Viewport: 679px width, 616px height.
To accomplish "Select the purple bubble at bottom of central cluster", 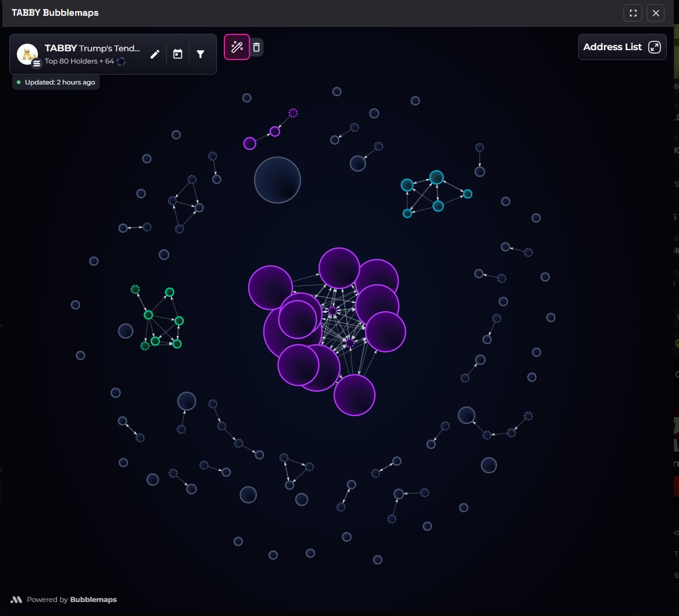I will (354, 395).
